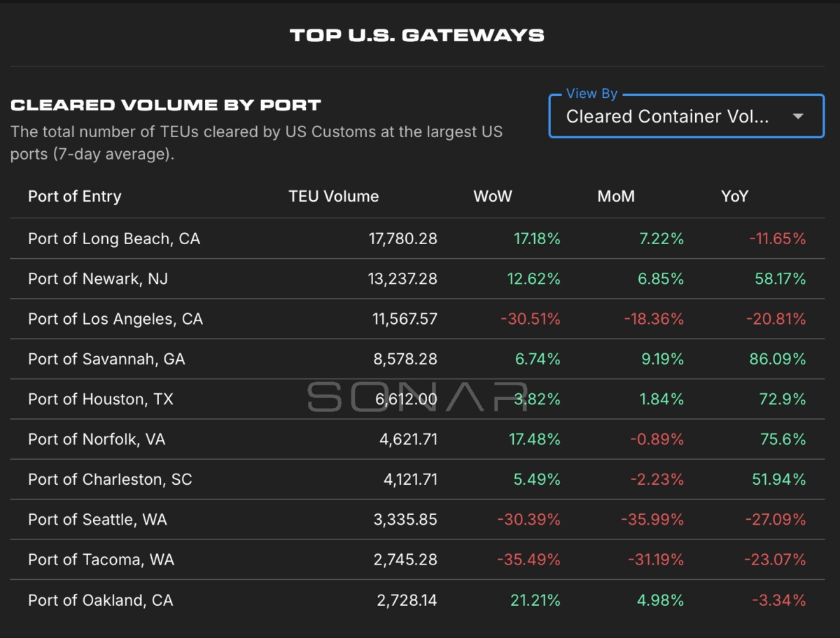Image resolution: width=840 pixels, height=638 pixels.
Task: Click the MoM column header
Action: pyautogui.click(x=616, y=197)
